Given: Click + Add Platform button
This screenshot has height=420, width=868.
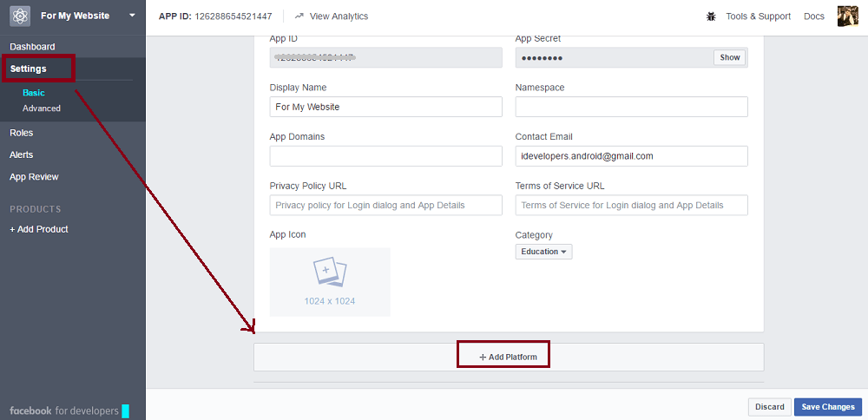Looking at the screenshot, I should click(x=508, y=357).
